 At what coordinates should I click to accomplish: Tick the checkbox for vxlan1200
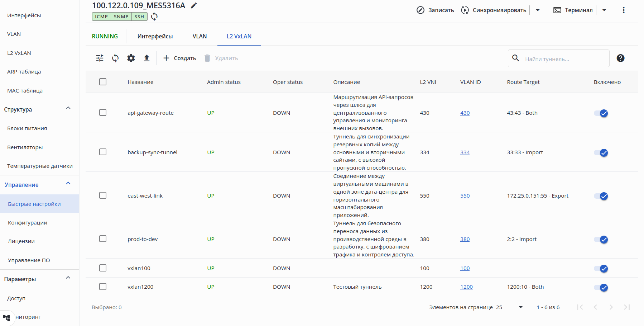(x=103, y=287)
